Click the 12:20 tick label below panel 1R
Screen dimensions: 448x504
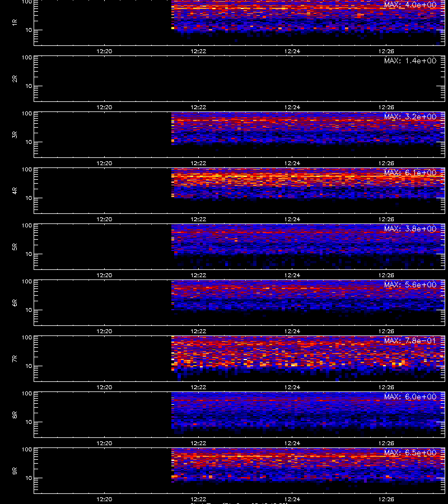104,51
